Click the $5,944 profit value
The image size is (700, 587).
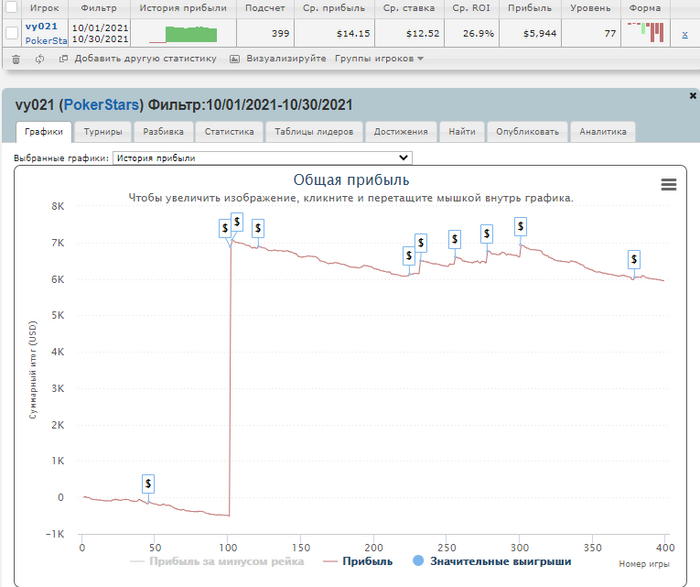coord(540,33)
